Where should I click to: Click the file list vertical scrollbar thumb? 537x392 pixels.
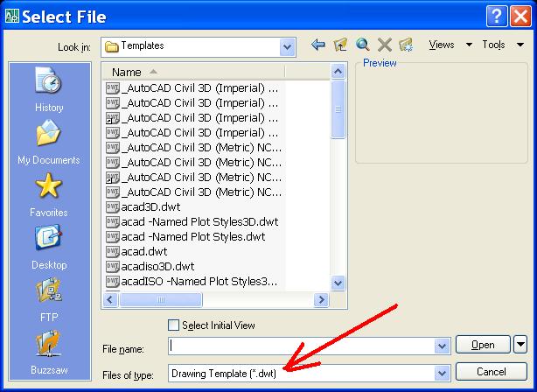click(x=338, y=109)
